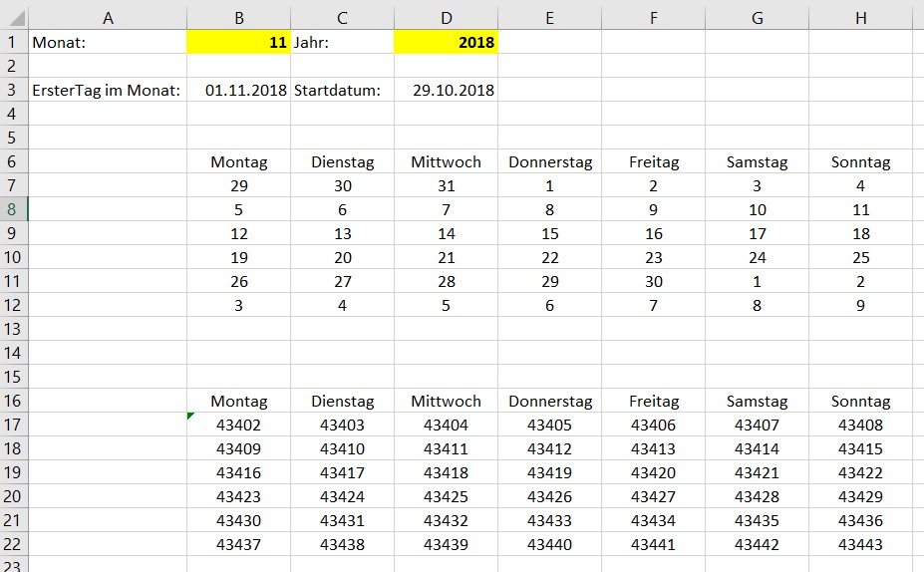Click the cell containing 31 under Mittwoch
This screenshot has height=572, width=924.
pos(446,185)
